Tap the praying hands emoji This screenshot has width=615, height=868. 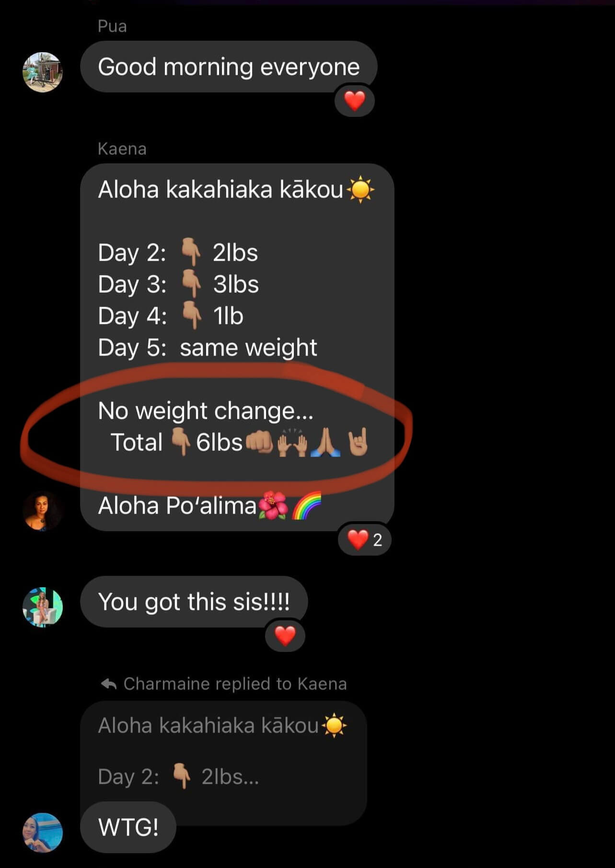tap(325, 442)
